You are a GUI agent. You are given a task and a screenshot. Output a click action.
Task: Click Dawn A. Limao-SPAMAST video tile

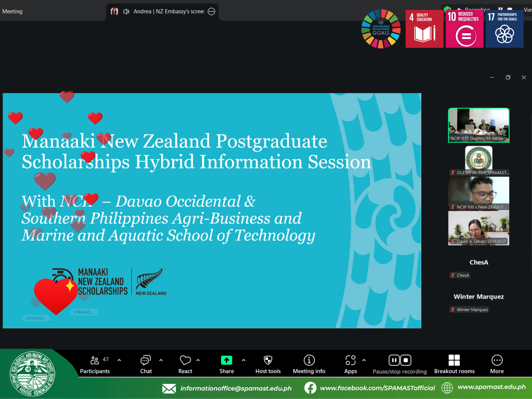(x=479, y=228)
